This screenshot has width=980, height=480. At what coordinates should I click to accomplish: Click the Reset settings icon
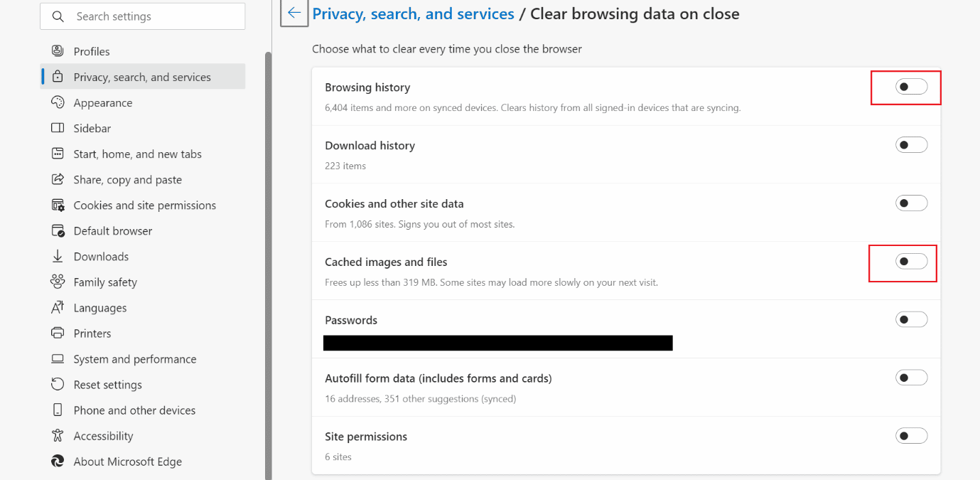(58, 384)
